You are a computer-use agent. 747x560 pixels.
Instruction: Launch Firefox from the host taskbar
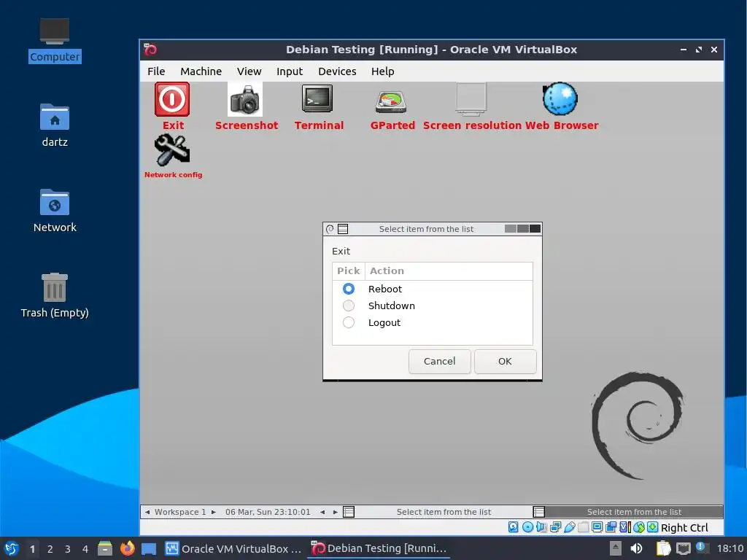click(127, 548)
